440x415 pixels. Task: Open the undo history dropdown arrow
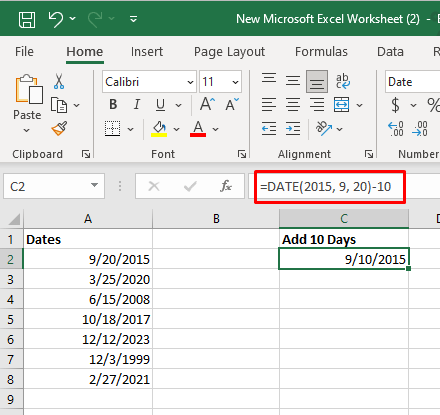point(73,19)
